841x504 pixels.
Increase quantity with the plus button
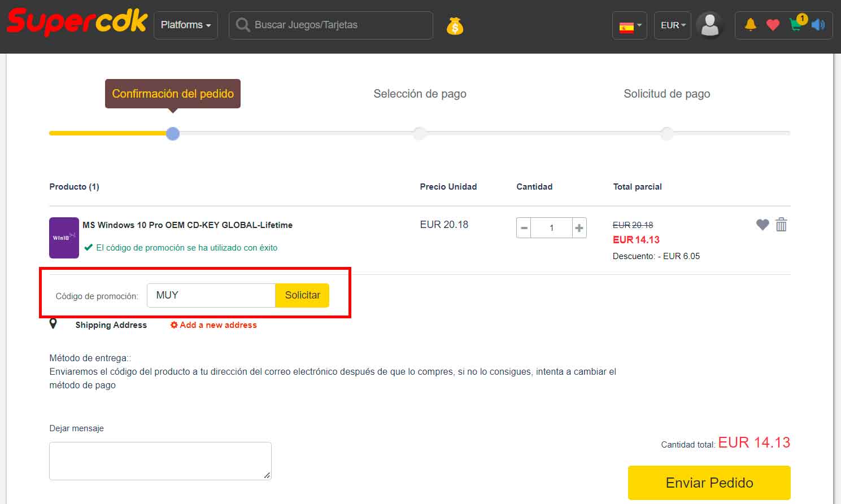(x=579, y=228)
